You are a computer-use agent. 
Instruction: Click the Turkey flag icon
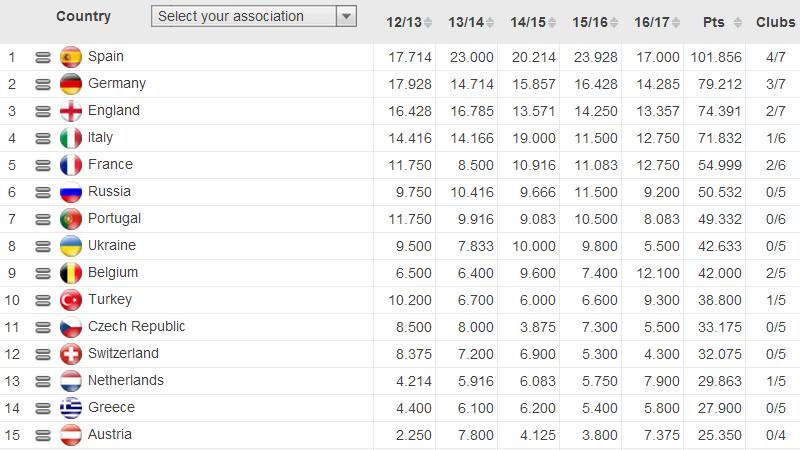point(70,300)
